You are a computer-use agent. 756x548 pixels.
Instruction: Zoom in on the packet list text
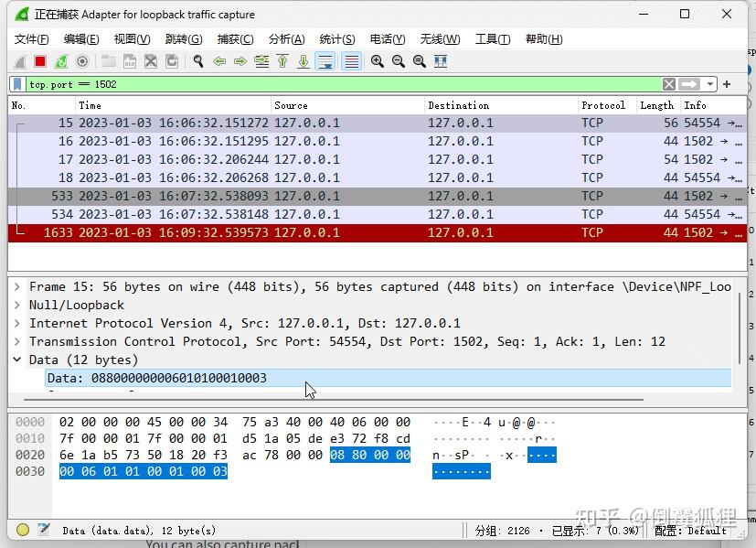pos(377,61)
